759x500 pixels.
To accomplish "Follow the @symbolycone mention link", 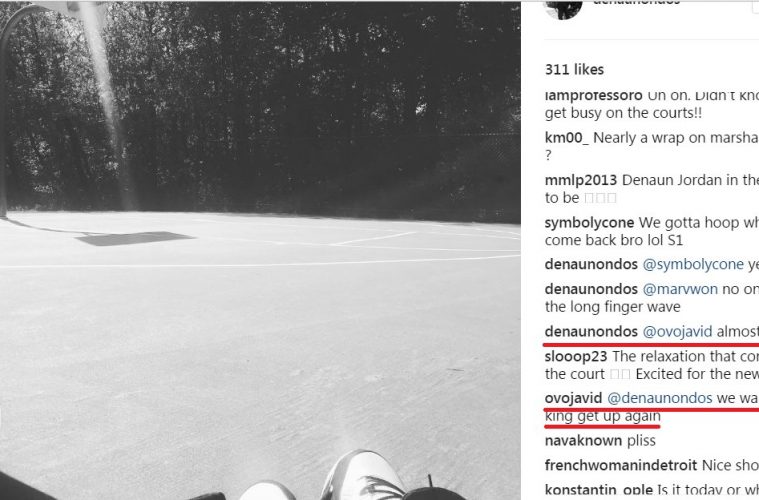I will coord(693,264).
